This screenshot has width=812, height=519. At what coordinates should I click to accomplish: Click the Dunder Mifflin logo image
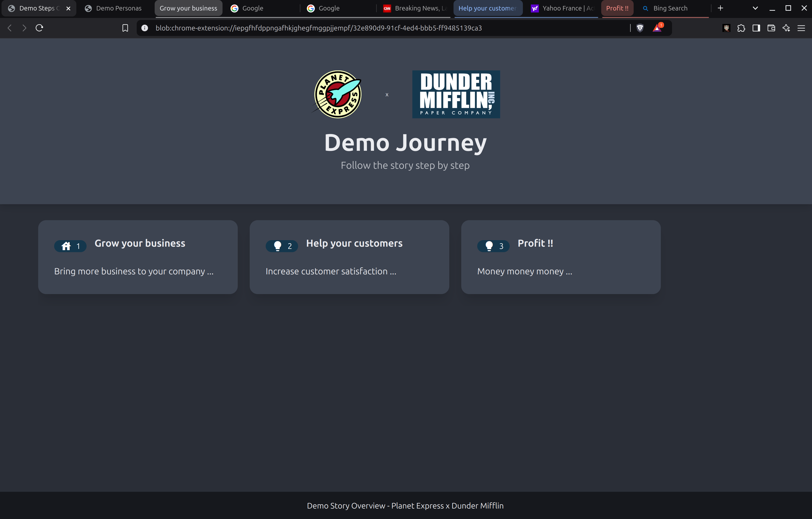point(456,94)
